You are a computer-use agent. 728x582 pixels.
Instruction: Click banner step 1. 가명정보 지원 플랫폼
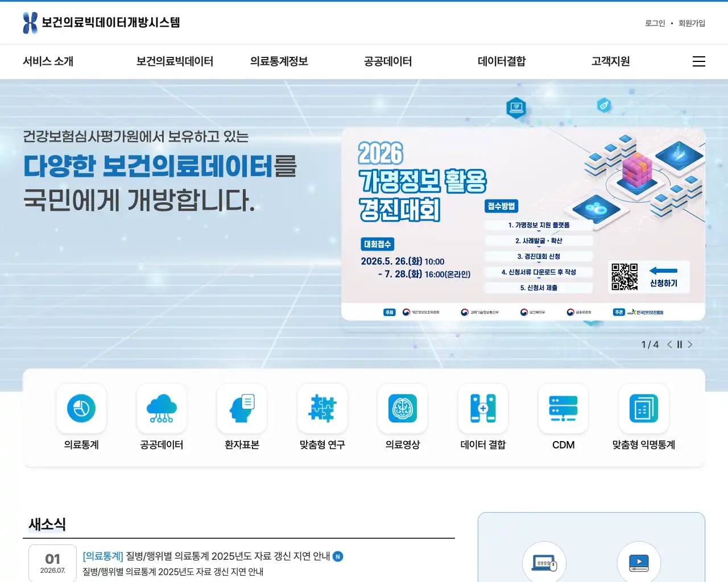pos(539,226)
